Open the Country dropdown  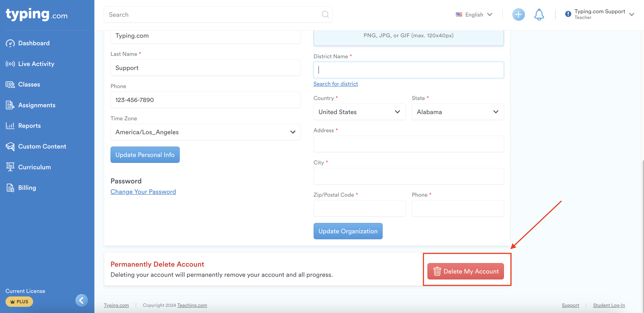tap(359, 112)
